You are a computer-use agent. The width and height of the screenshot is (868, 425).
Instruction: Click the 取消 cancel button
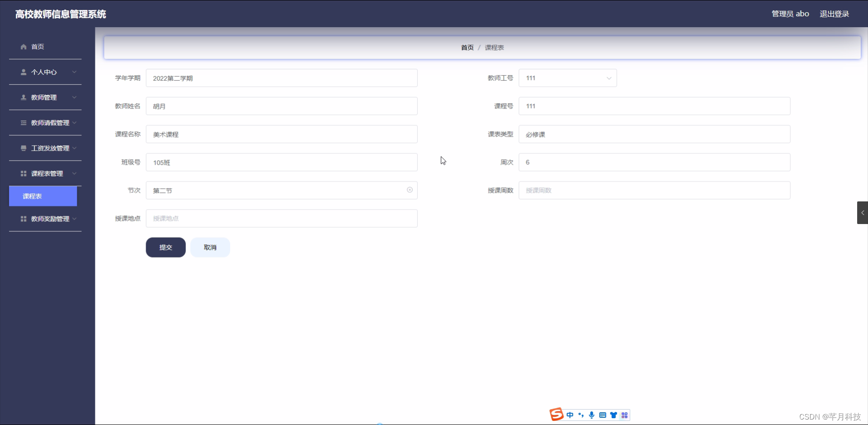210,247
